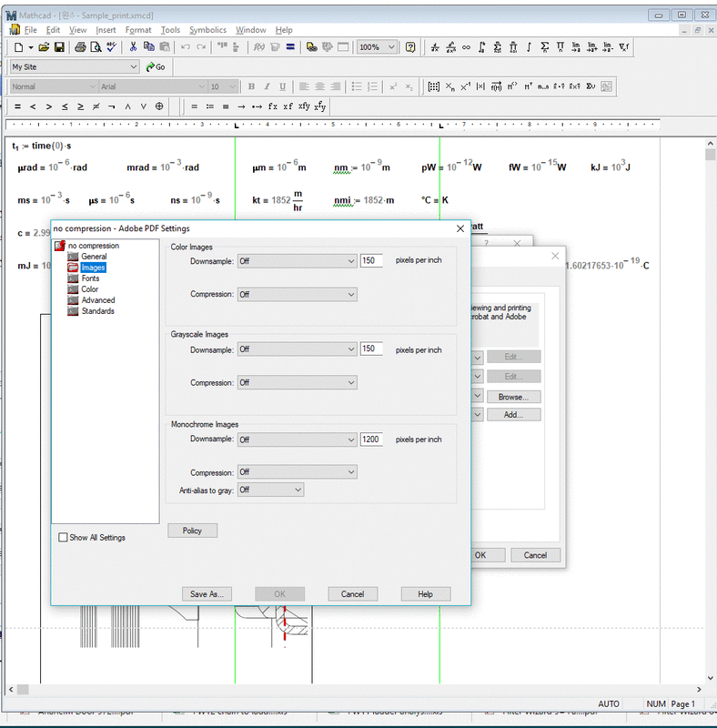Image resolution: width=717 pixels, height=728 pixels.
Task: Insert a definite integral operator
Action: click(x=482, y=47)
